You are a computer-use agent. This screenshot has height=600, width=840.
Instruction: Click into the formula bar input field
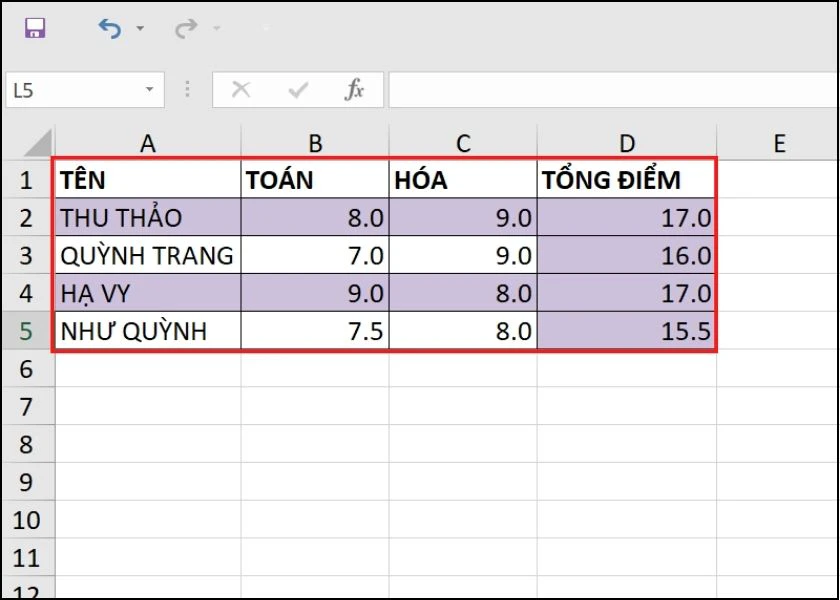point(610,90)
